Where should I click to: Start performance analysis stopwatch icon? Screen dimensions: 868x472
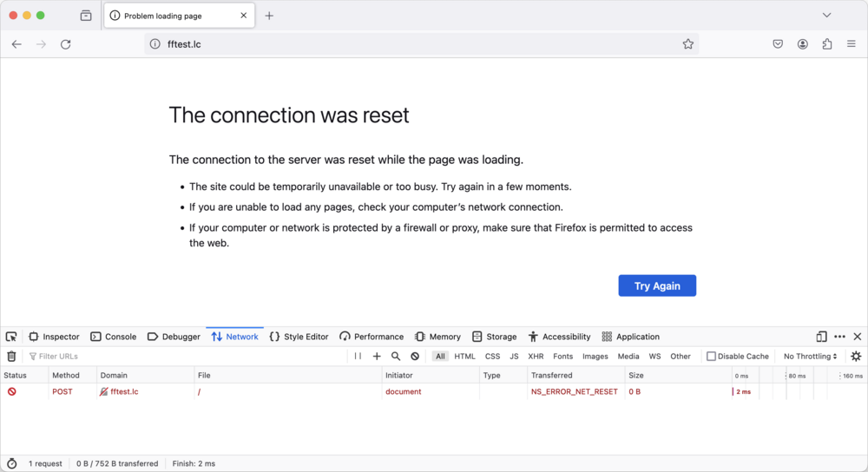point(11,463)
